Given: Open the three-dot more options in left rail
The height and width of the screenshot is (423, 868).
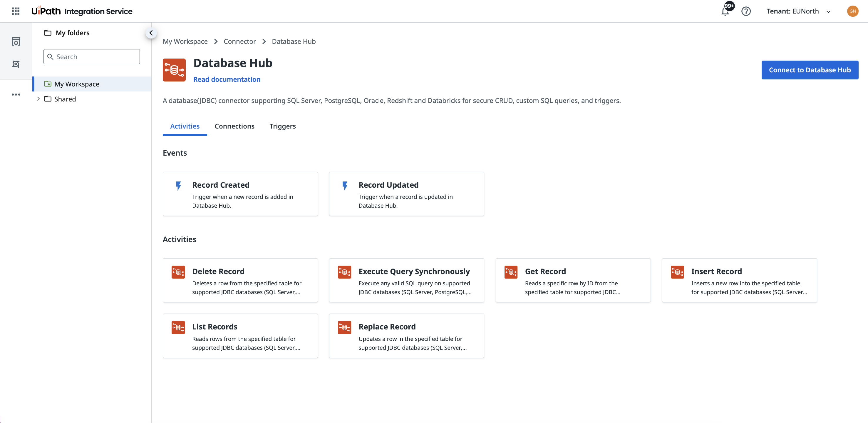Looking at the screenshot, I should pyautogui.click(x=16, y=94).
